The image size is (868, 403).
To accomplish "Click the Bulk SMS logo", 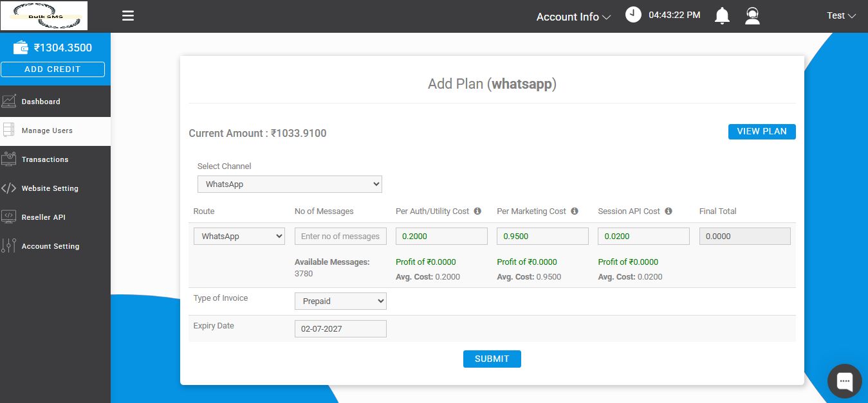I will 44,15.
